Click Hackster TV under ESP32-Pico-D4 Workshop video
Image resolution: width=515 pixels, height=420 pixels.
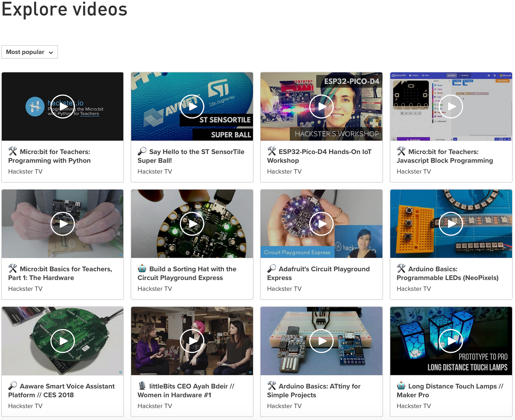tap(284, 172)
